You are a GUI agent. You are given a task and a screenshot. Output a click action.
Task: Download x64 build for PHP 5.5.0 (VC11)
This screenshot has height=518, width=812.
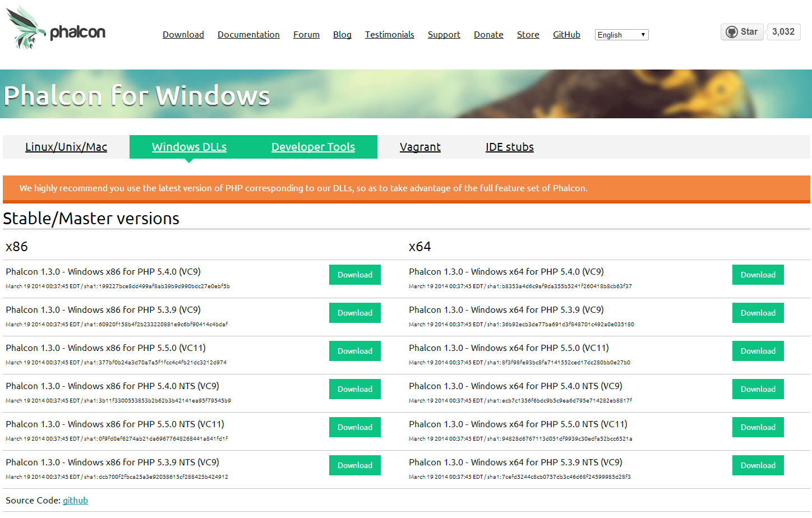pos(758,351)
